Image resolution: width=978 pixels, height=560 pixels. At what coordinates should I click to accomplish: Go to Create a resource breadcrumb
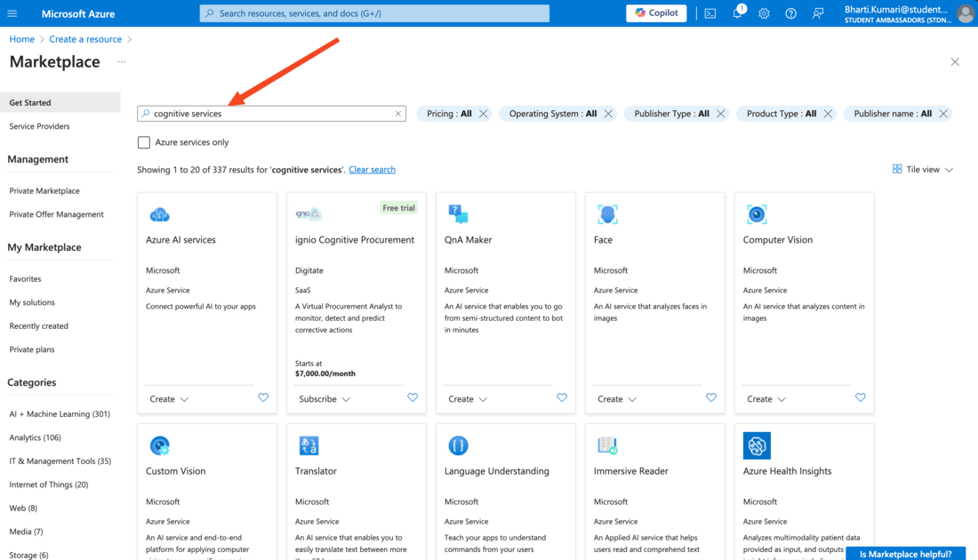85,39
